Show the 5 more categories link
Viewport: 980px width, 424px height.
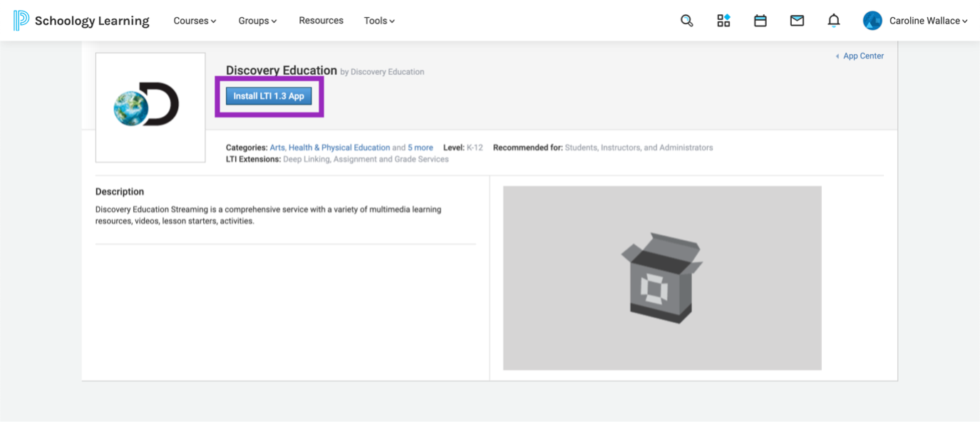(x=421, y=148)
